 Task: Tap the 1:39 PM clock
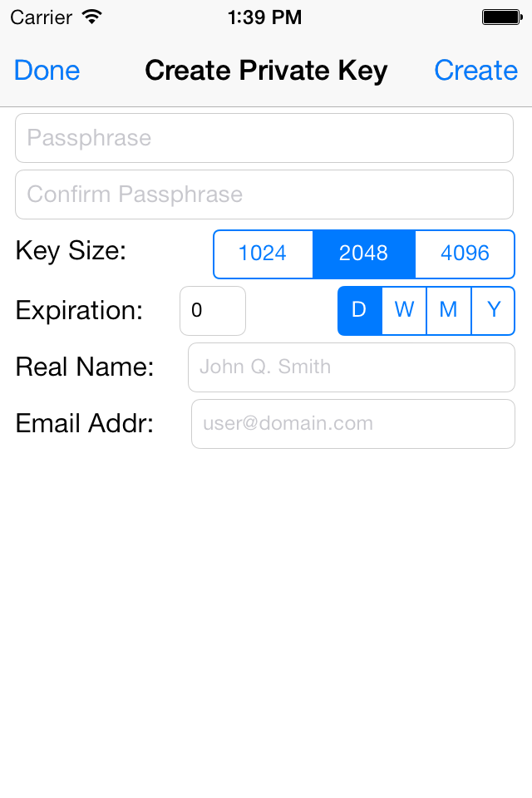(265, 17)
